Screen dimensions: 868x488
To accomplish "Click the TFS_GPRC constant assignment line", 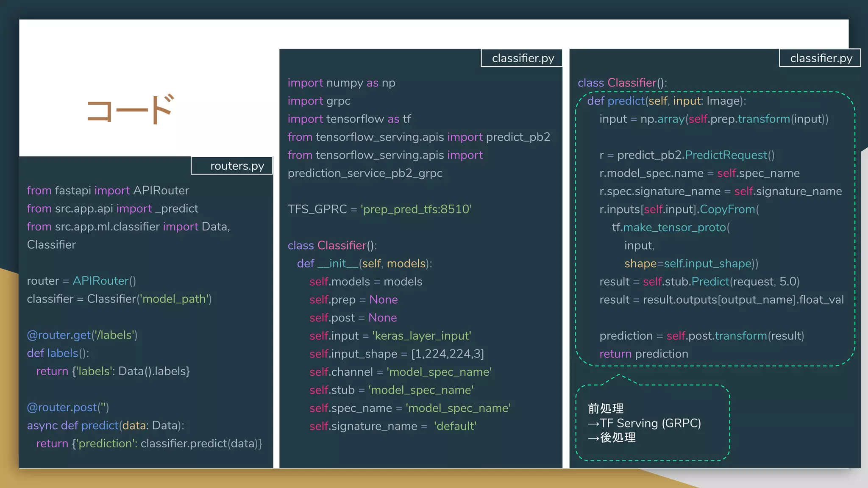I will 379,209.
